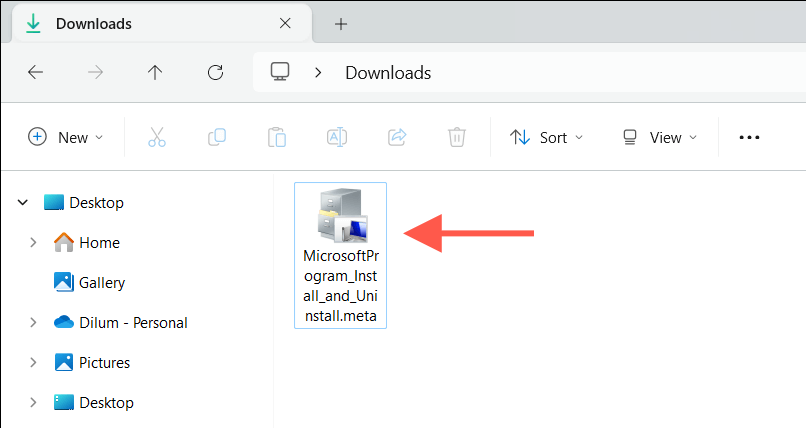806x428 pixels.
Task: Click the OneDrive cloud icon
Action: click(x=64, y=322)
